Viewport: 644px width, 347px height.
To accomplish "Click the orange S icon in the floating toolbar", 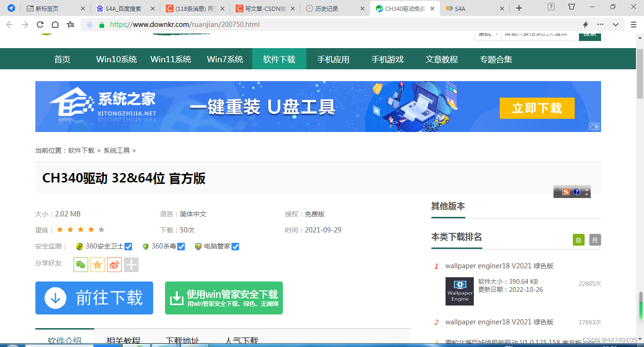I will pos(566,192).
